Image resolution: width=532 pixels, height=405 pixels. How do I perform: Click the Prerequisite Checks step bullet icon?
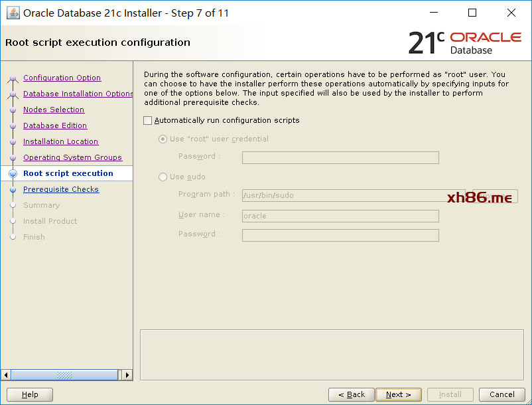pyautogui.click(x=13, y=189)
